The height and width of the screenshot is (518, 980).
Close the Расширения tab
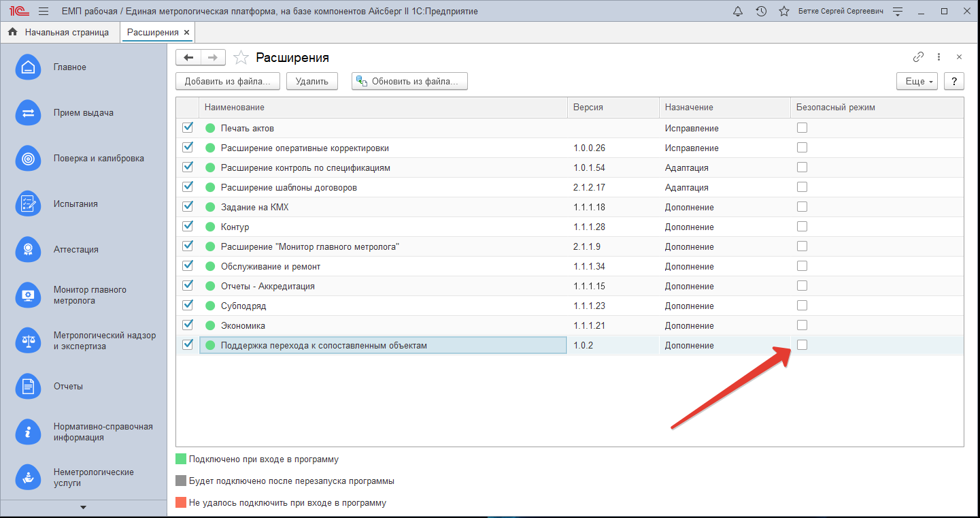click(x=187, y=32)
